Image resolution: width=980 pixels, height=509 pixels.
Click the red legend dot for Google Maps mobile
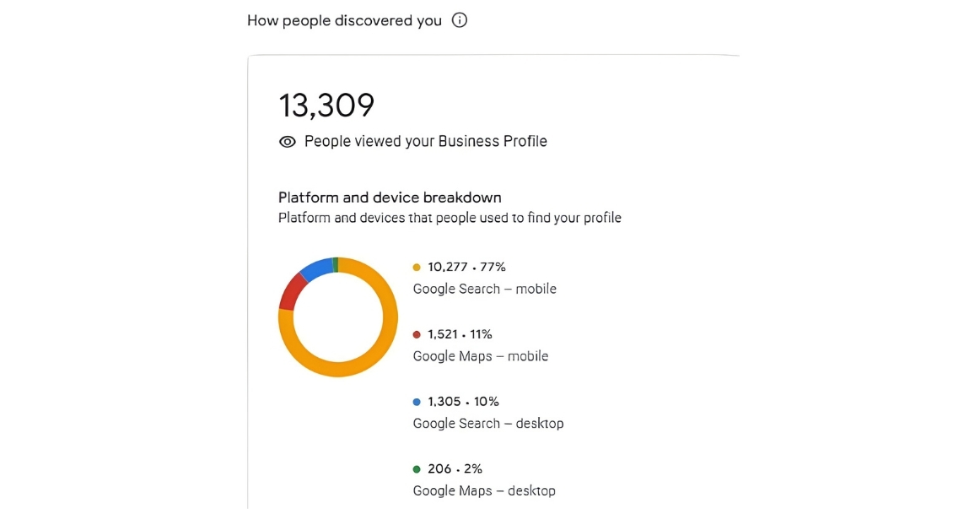click(x=417, y=335)
